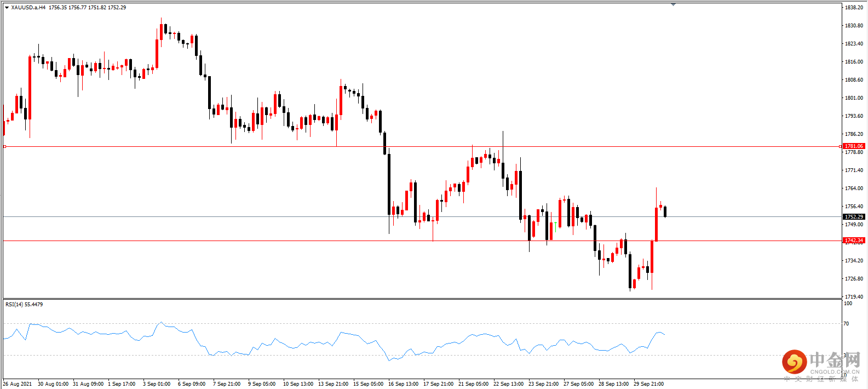Click the 7 Sep 21:00 time label
Image resolution: width=868 pixels, height=389 pixels.
pyautogui.click(x=227, y=384)
